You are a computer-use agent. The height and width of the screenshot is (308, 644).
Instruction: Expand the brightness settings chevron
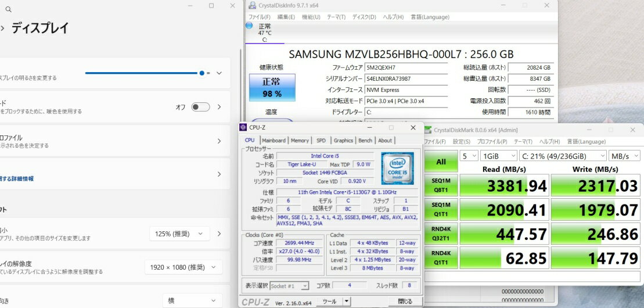219,73
